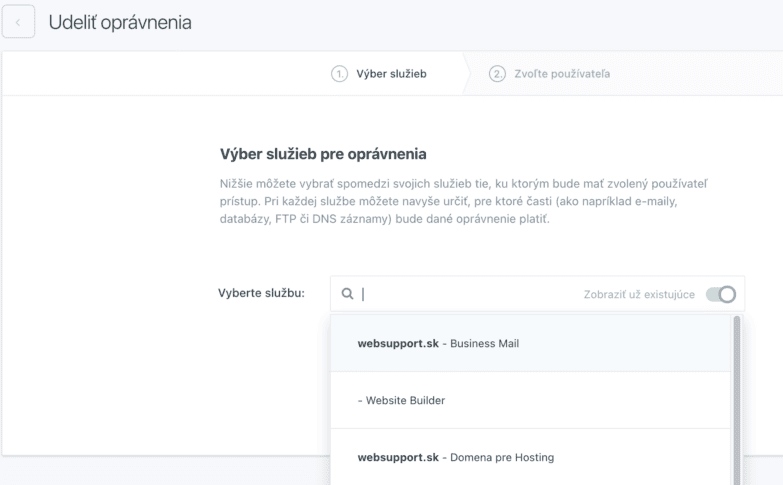
Task: Click the step 1 number circle
Action: (x=340, y=74)
